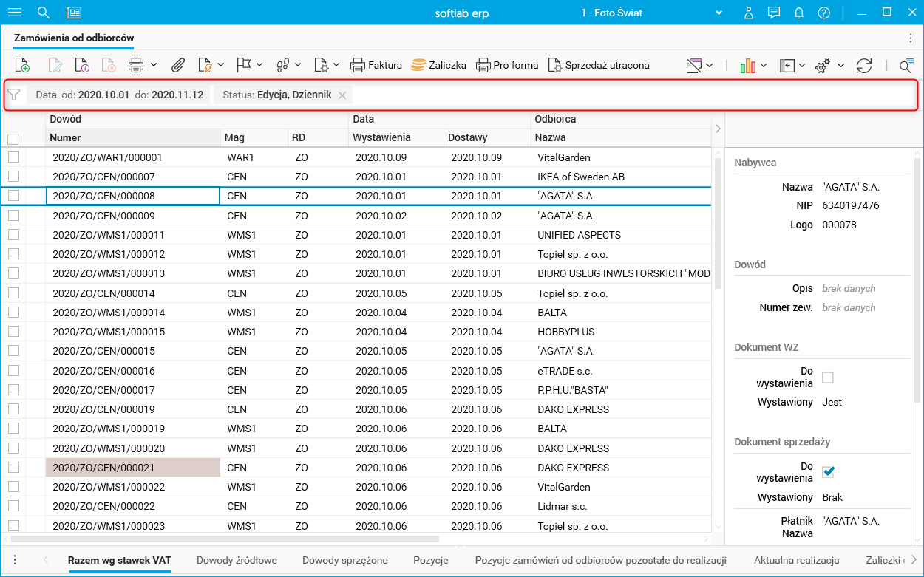Viewport: 924px width, 577px height.
Task: Click the refresh list icon
Action: (863, 66)
